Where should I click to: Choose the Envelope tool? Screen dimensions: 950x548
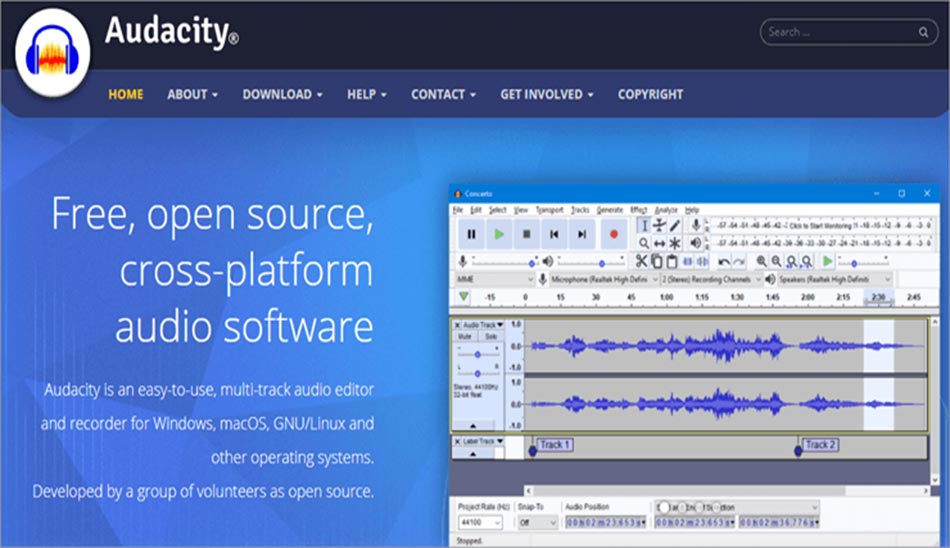click(659, 226)
